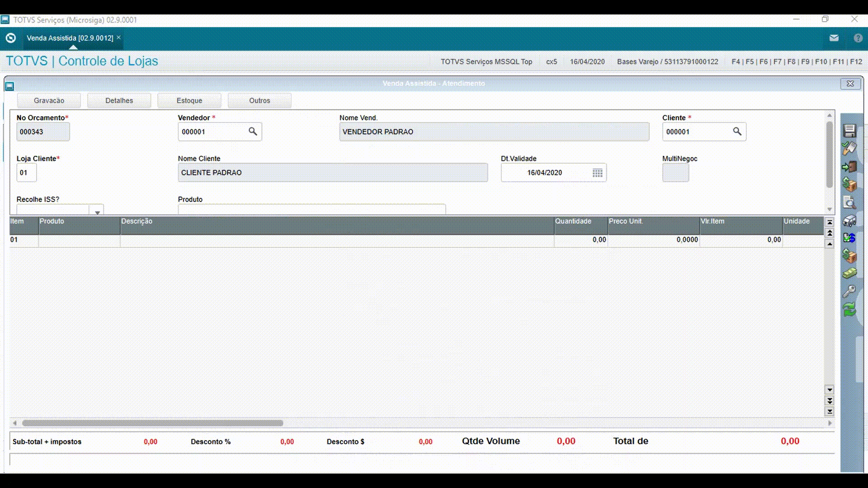Click the lower dollar-box icon above cash
The height and width of the screenshot is (488, 868).
point(849,256)
